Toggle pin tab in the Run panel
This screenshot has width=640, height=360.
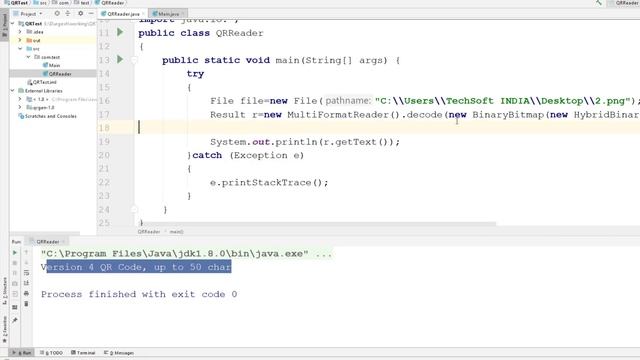15,320
